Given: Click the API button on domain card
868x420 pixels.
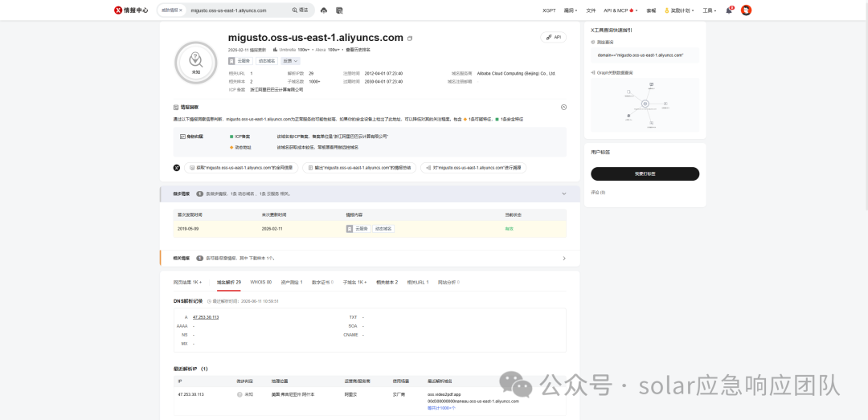Looking at the screenshot, I should pos(553,37).
